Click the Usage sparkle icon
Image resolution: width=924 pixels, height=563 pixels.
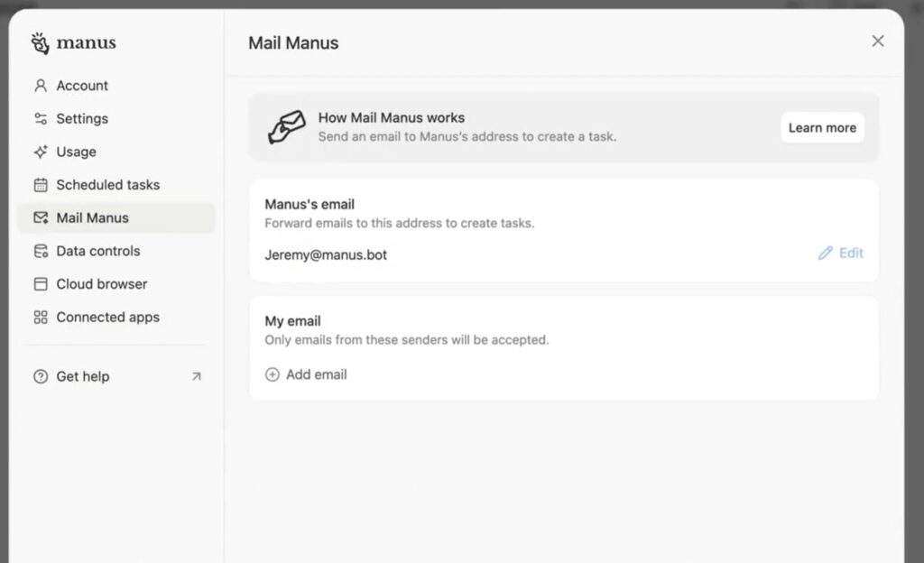pos(40,152)
